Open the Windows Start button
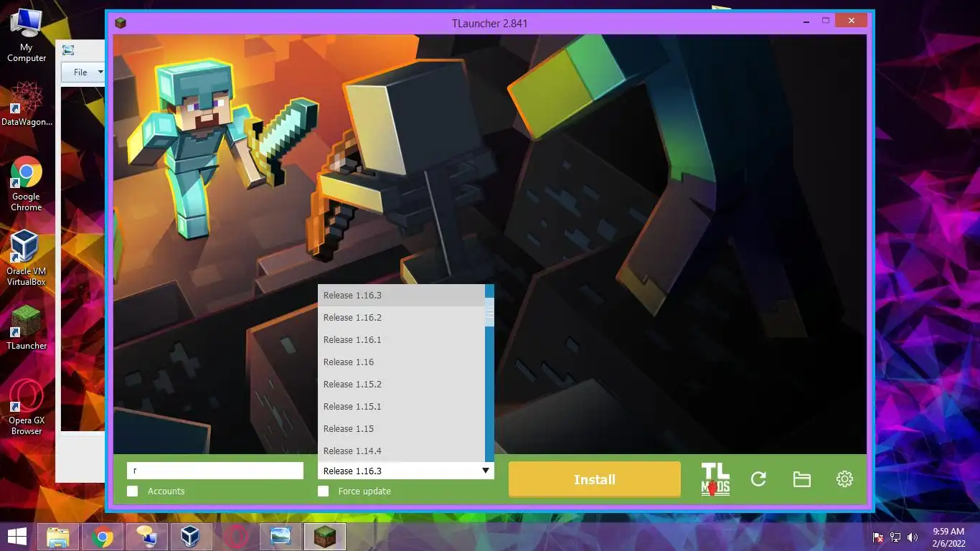 (17, 537)
